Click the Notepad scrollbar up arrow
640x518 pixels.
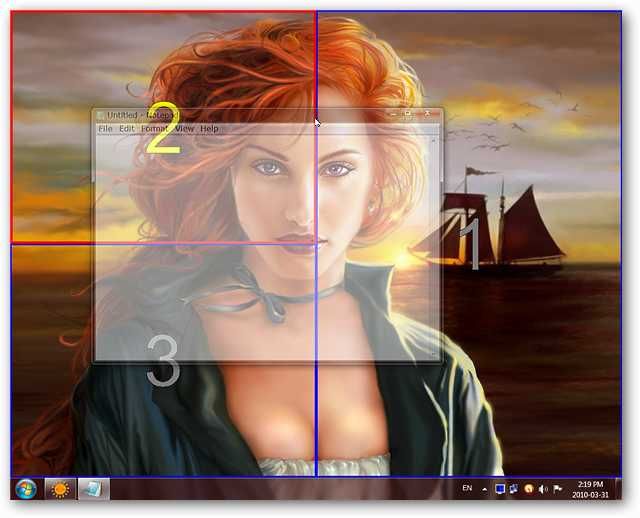[x=433, y=140]
